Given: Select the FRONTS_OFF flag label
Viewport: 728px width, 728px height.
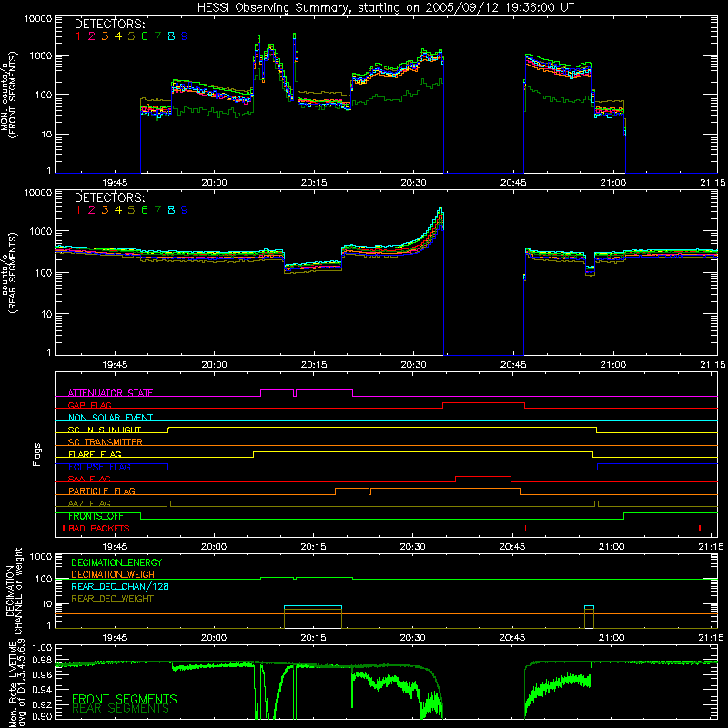Looking at the screenshot, I should 96,516.
